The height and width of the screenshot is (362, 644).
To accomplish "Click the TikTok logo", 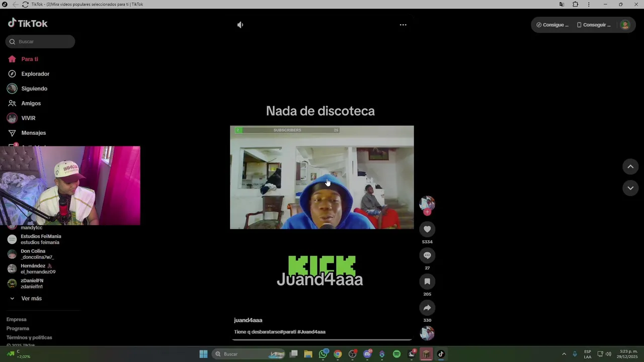I will [28, 23].
